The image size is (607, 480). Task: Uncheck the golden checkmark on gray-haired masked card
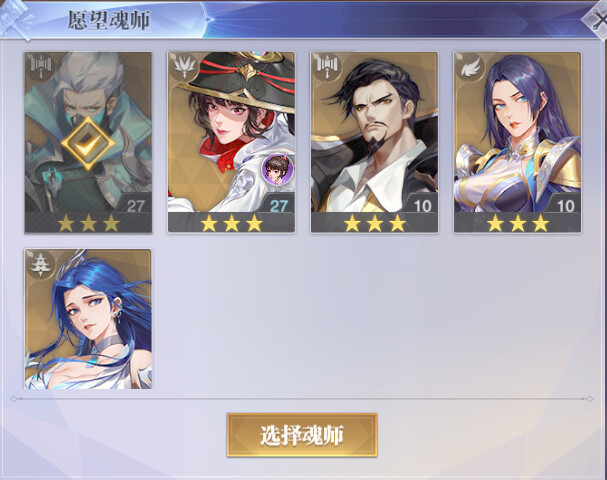pos(88,143)
